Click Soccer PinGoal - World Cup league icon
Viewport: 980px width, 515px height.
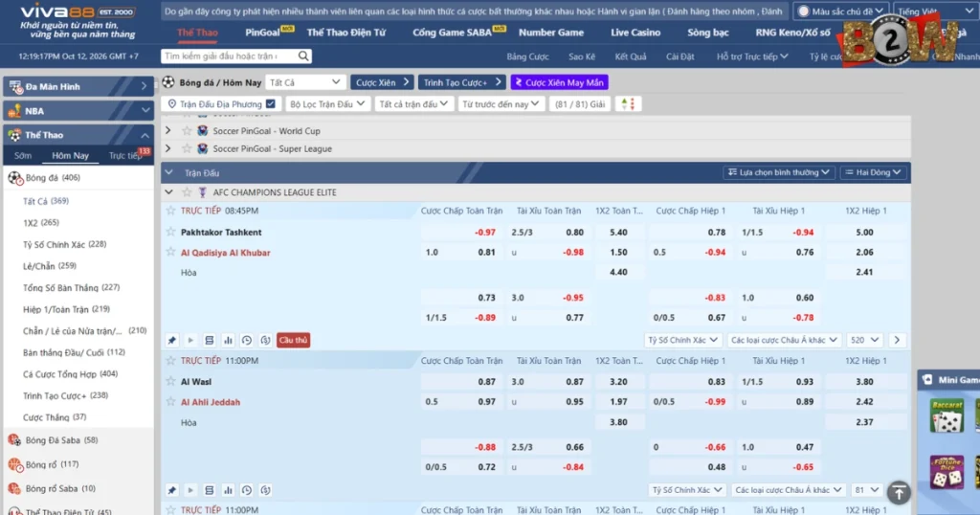pos(203,130)
